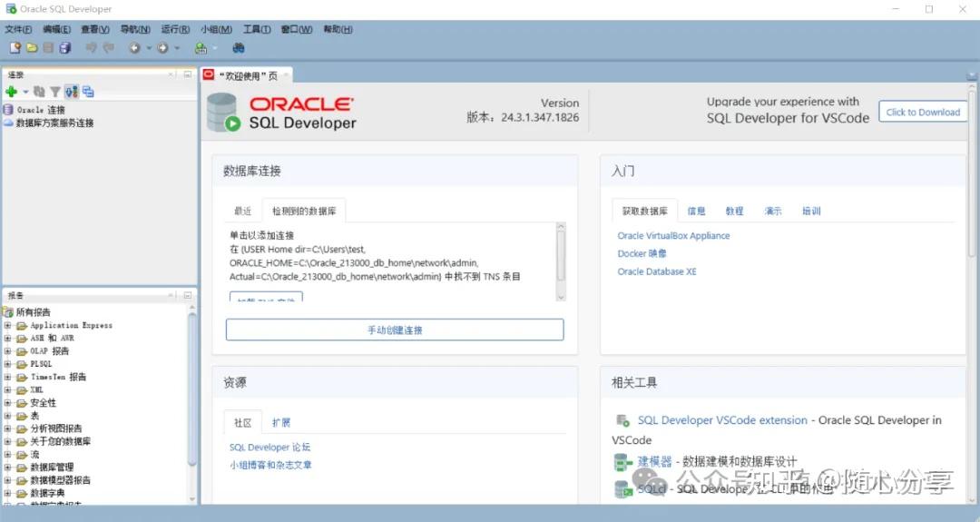
Task: Click the 建模器 data modeler icon
Action: [x=622, y=462]
